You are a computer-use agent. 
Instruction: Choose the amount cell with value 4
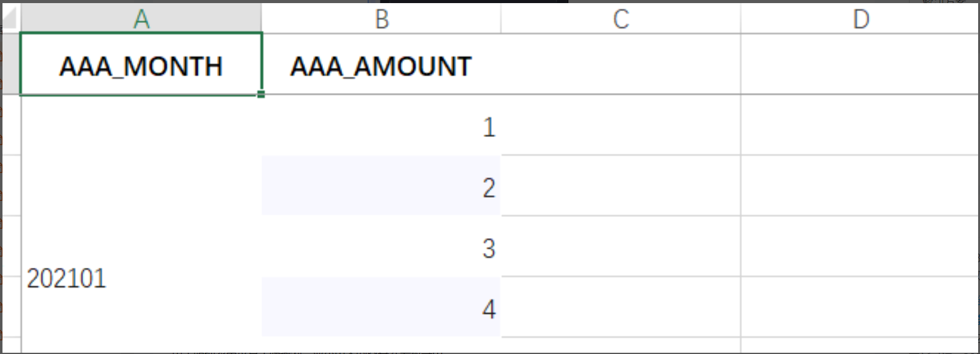coord(381,308)
